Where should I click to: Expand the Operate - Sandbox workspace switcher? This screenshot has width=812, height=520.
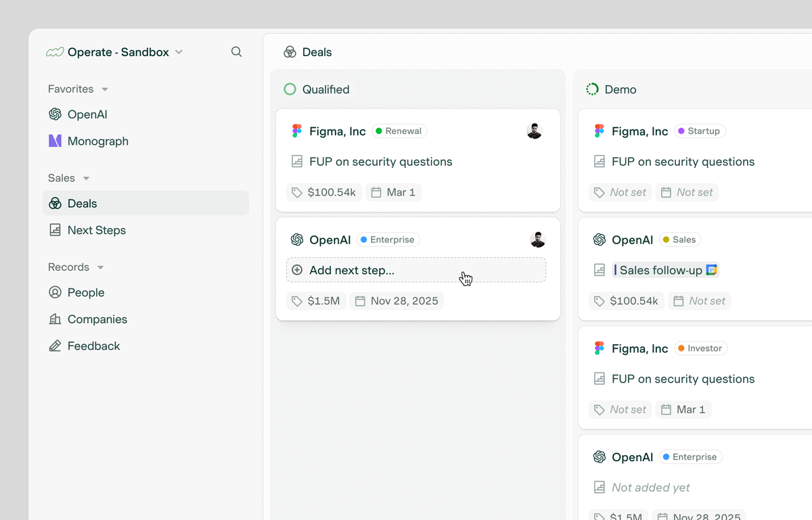click(115, 52)
